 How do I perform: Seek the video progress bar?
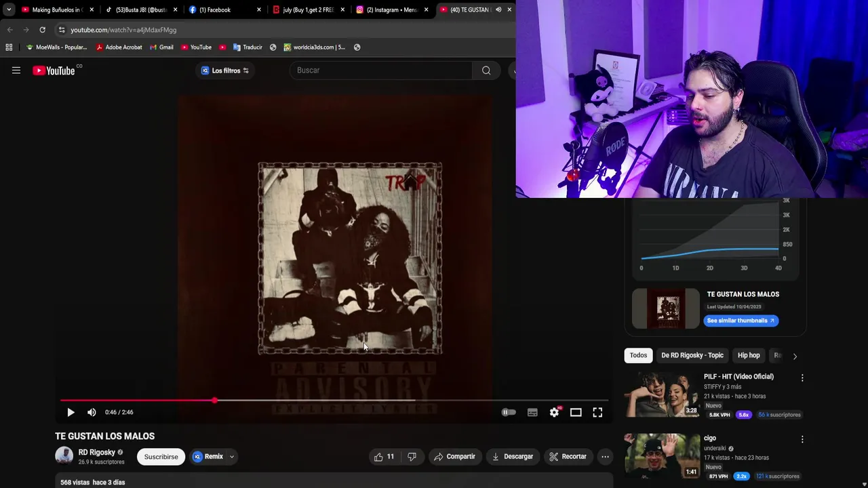pyautogui.click(x=334, y=401)
